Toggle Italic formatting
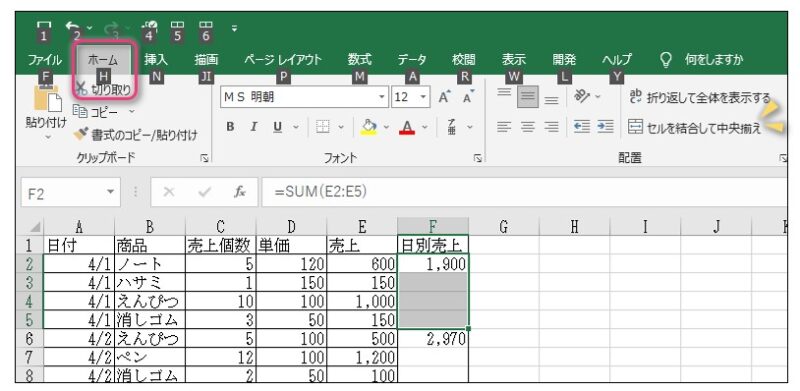 coord(254,127)
